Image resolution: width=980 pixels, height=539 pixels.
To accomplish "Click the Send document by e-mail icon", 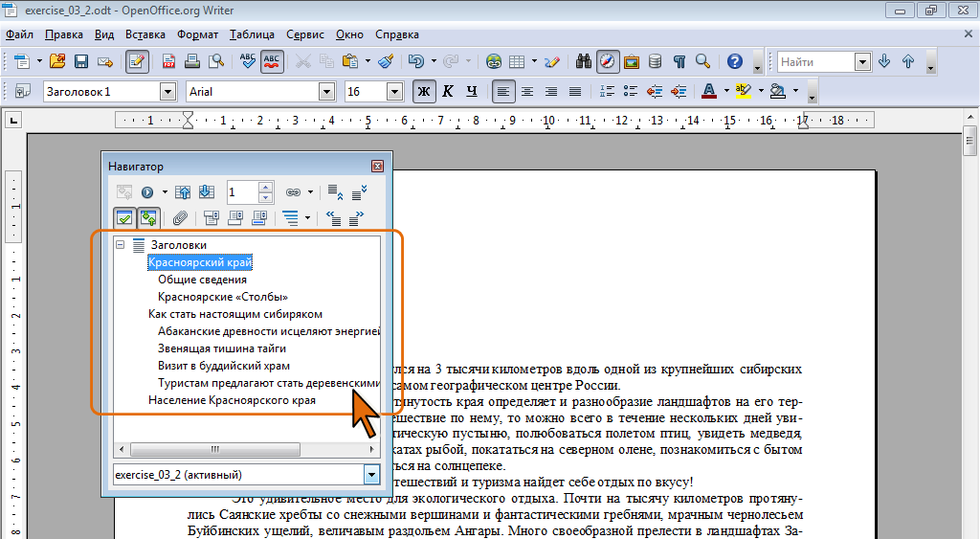I will (105, 61).
